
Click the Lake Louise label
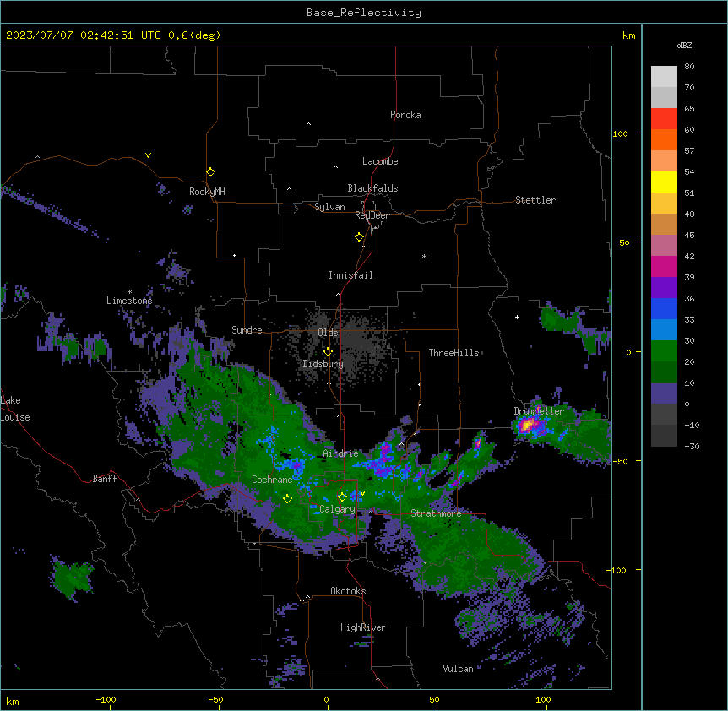[15, 409]
